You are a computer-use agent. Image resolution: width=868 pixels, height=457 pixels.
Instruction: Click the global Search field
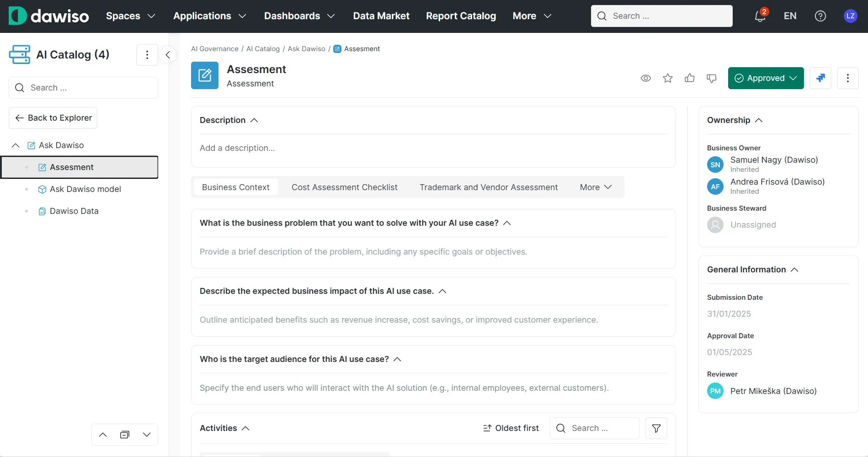[661, 16]
